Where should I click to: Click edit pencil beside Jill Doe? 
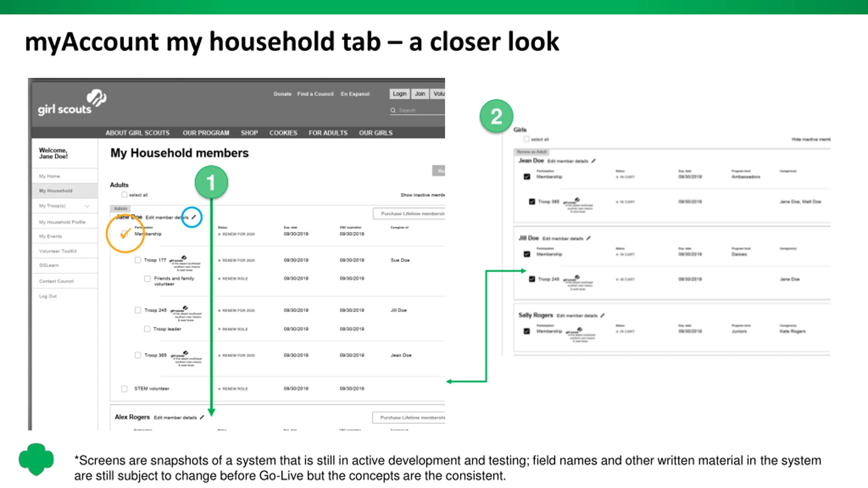point(589,238)
